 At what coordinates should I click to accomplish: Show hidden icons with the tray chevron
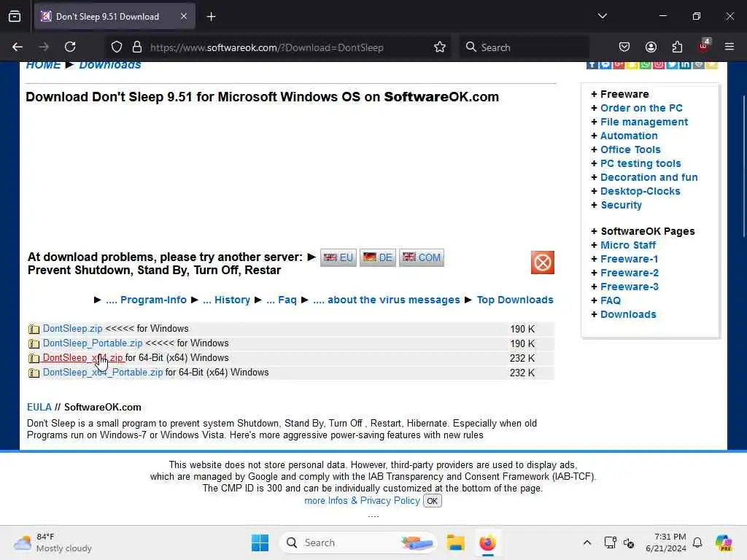point(587,542)
